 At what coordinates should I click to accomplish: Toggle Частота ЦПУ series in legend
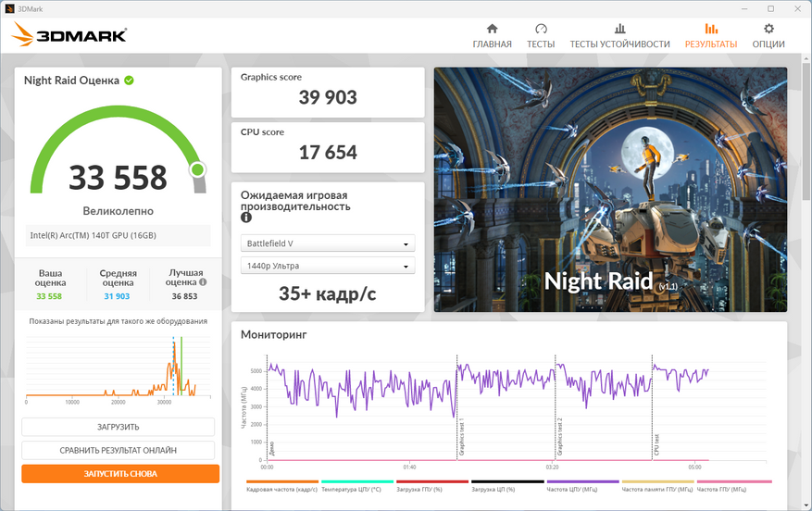pos(582,488)
